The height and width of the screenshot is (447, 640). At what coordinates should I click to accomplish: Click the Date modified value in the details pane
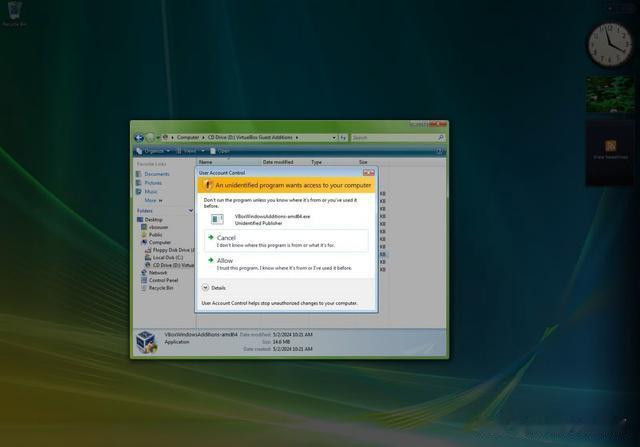[292, 334]
